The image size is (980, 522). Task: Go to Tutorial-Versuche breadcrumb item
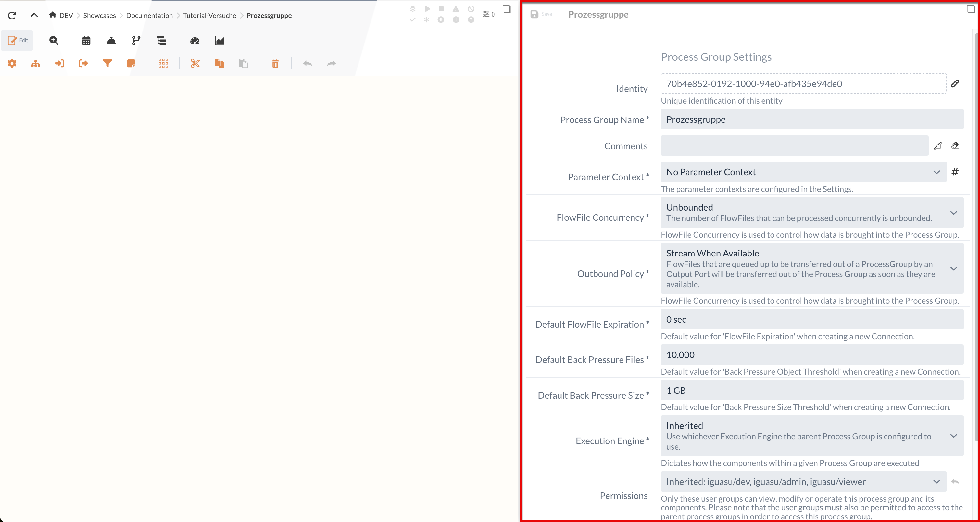(x=209, y=15)
